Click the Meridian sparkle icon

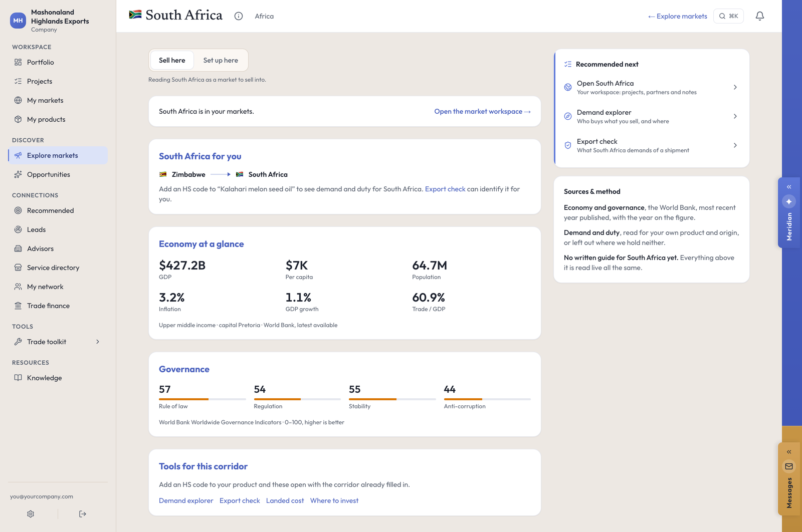tap(789, 201)
